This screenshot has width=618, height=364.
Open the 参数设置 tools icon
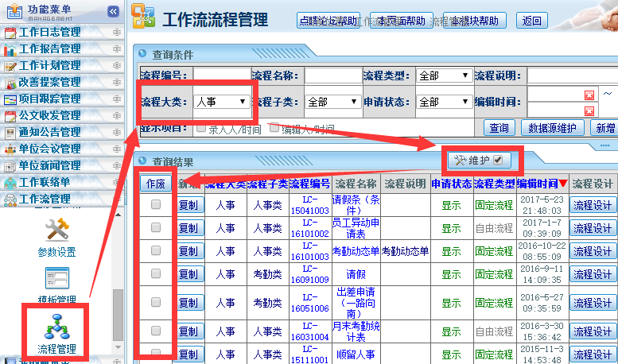[x=56, y=230]
